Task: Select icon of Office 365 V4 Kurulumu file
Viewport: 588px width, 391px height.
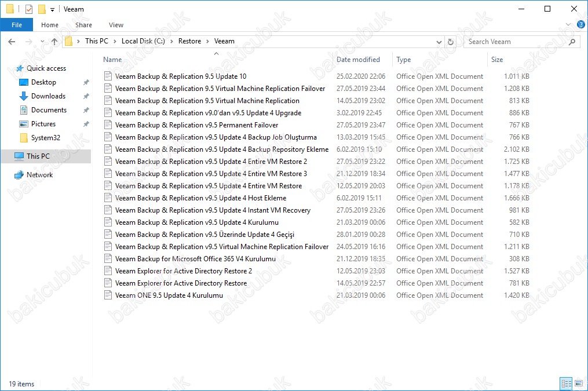Action: (108, 259)
